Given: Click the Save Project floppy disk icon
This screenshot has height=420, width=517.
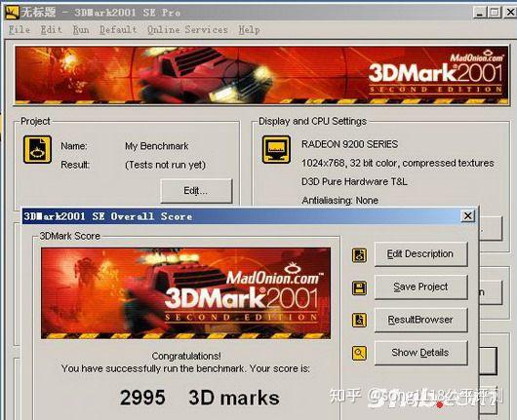Looking at the screenshot, I should [x=359, y=287].
